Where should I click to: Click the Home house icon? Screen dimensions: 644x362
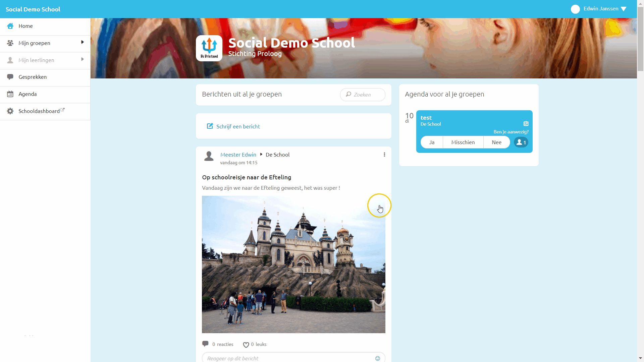[x=10, y=26]
